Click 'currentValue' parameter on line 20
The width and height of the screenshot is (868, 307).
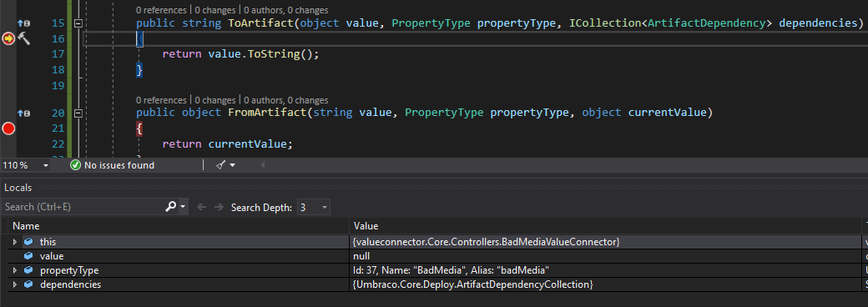pos(667,113)
